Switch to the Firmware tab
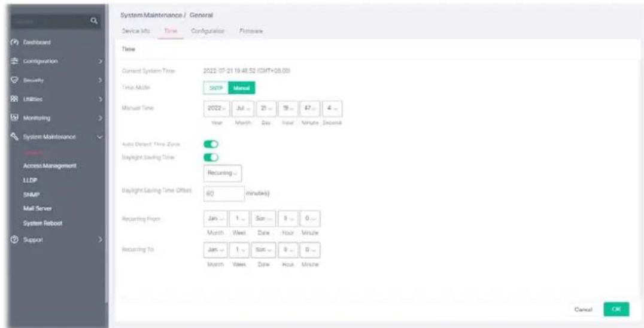 (x=251, y=31)
